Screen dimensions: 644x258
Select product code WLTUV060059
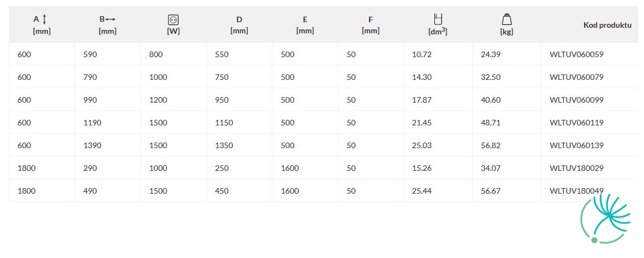coord(577,54)
